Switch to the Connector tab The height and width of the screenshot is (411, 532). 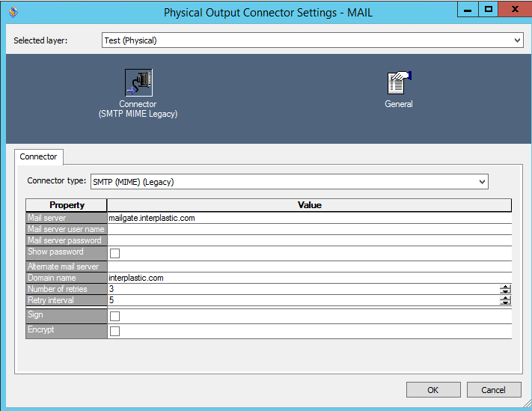pyautogui.click(x=38, y=156)
